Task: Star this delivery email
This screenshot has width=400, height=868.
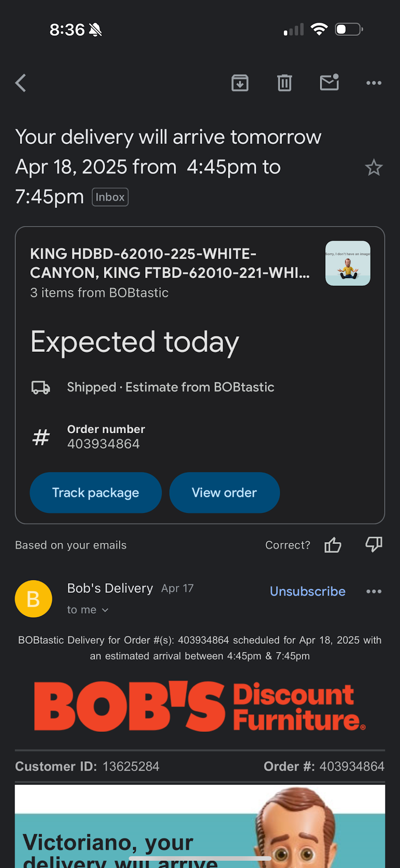Action: pos(374,168)
